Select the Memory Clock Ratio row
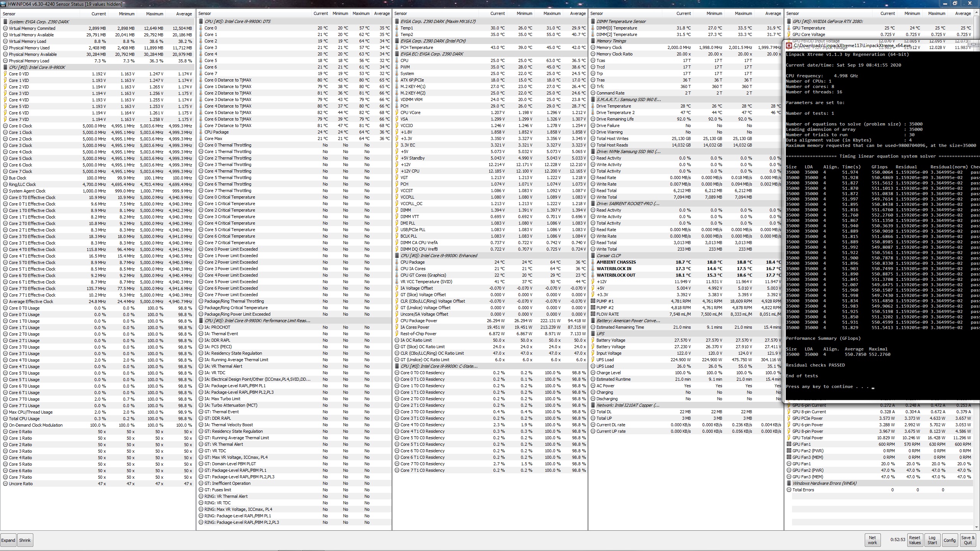Viewport: 980px width, 551px height. tap(686, 54)
